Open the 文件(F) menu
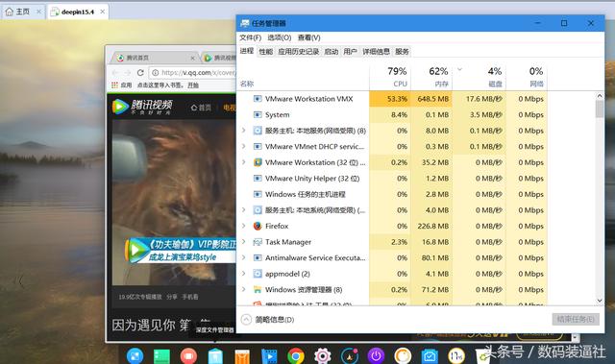The image size is (615, 364). [x=250, y=37]
